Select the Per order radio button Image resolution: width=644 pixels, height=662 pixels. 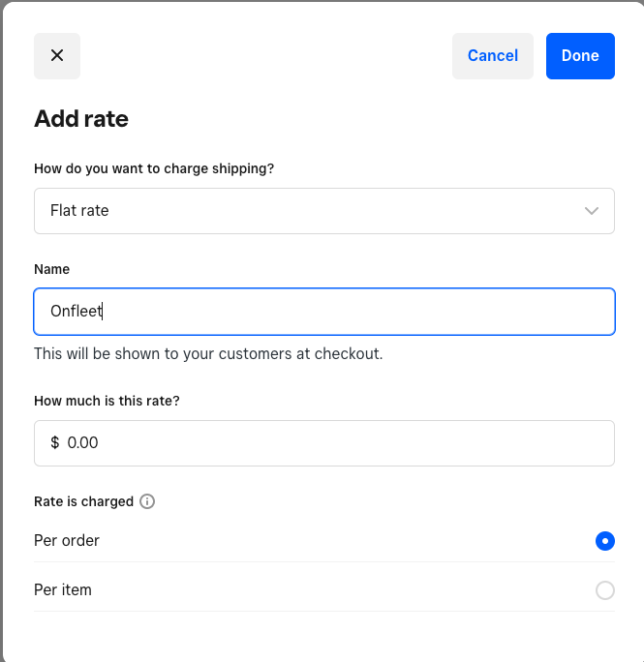[604, 541]
